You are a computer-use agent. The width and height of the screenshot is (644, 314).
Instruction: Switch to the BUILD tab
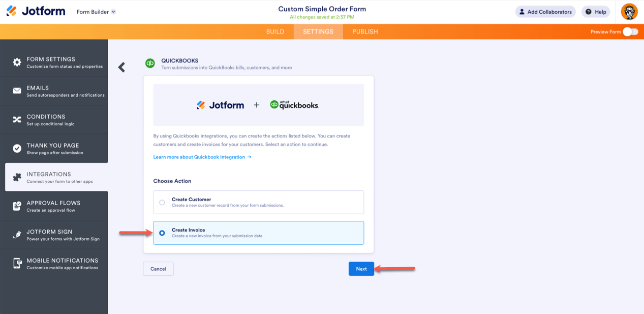click(275, 32)
